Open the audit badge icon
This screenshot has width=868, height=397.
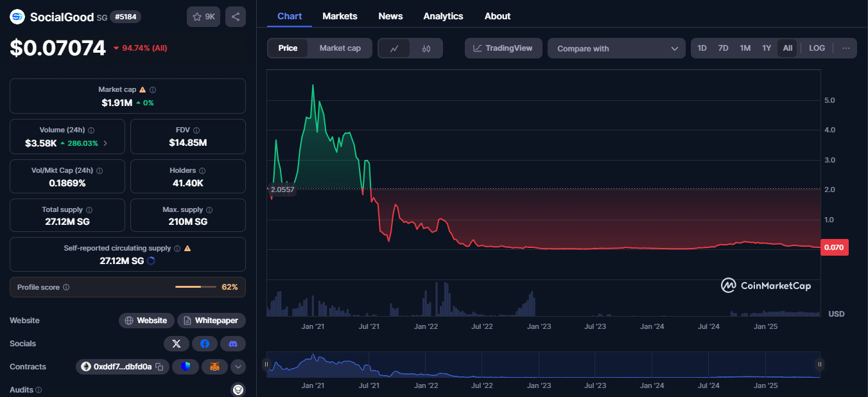click(238, 389)
